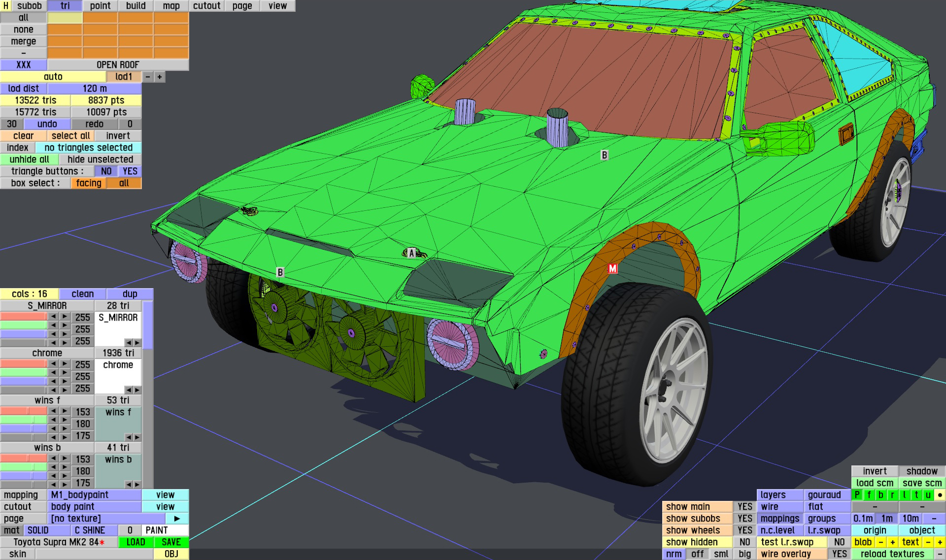Image resolution: width=946 pixels, height=560 pixels.
Task: Click the lod plus button
Action: tap(160, 77)
